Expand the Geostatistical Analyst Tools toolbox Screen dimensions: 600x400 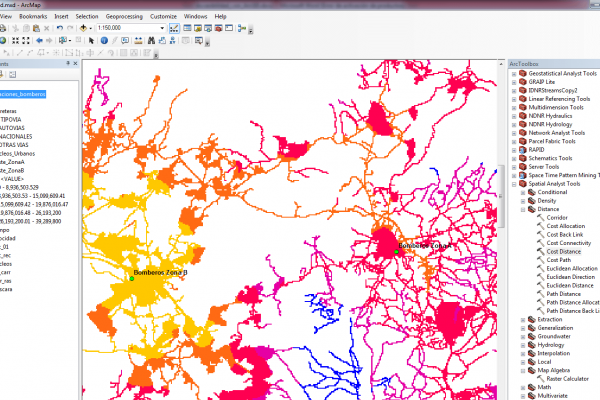click(x=514, y=73)
